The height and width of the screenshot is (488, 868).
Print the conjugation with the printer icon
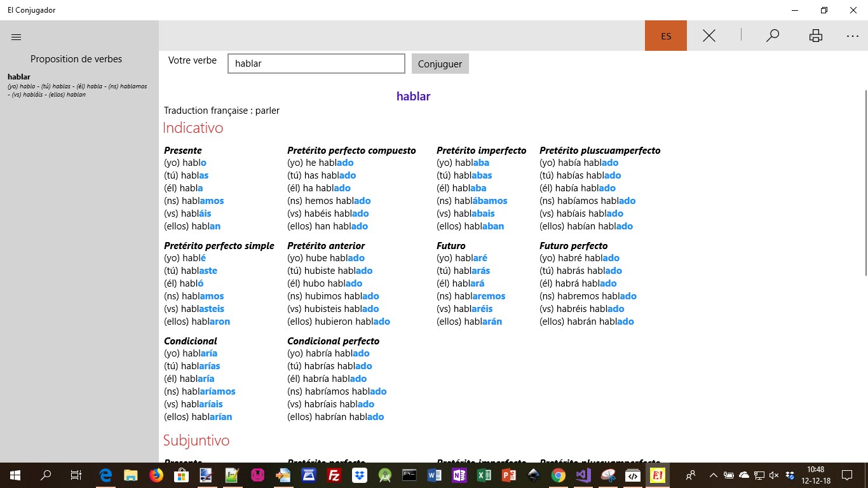pyautogui.click(x=816, y=36)
